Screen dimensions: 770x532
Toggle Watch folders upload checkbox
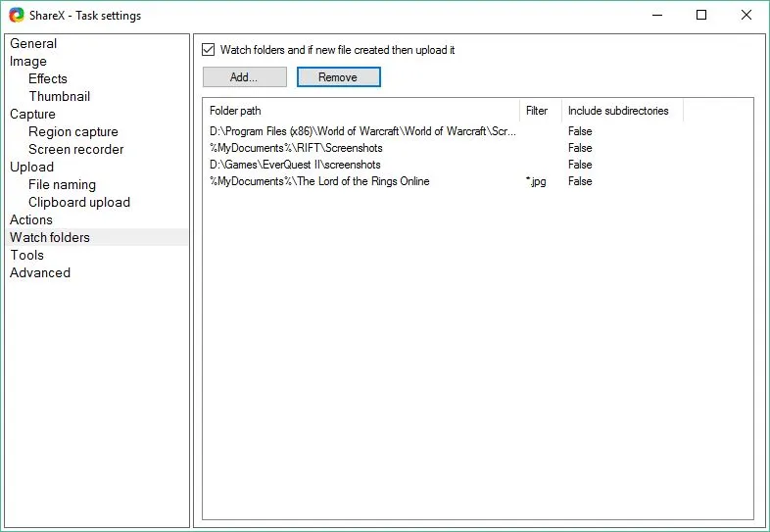(209, 50)
